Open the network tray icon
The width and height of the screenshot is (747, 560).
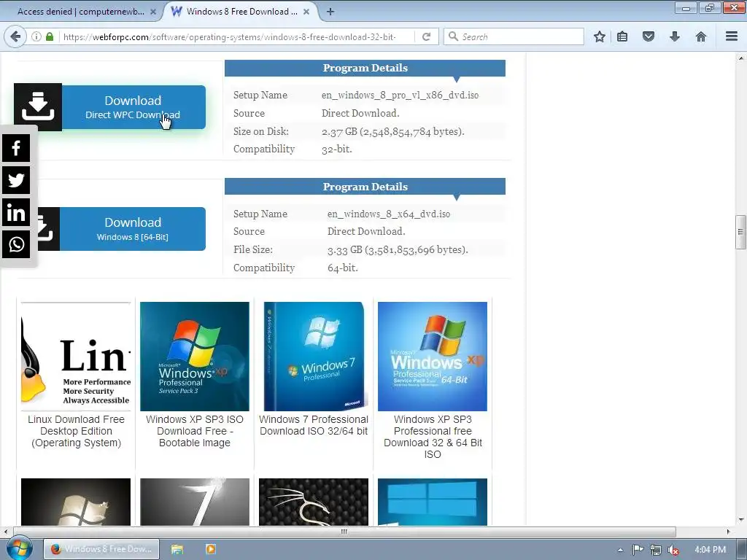click(x=656, y=550)
